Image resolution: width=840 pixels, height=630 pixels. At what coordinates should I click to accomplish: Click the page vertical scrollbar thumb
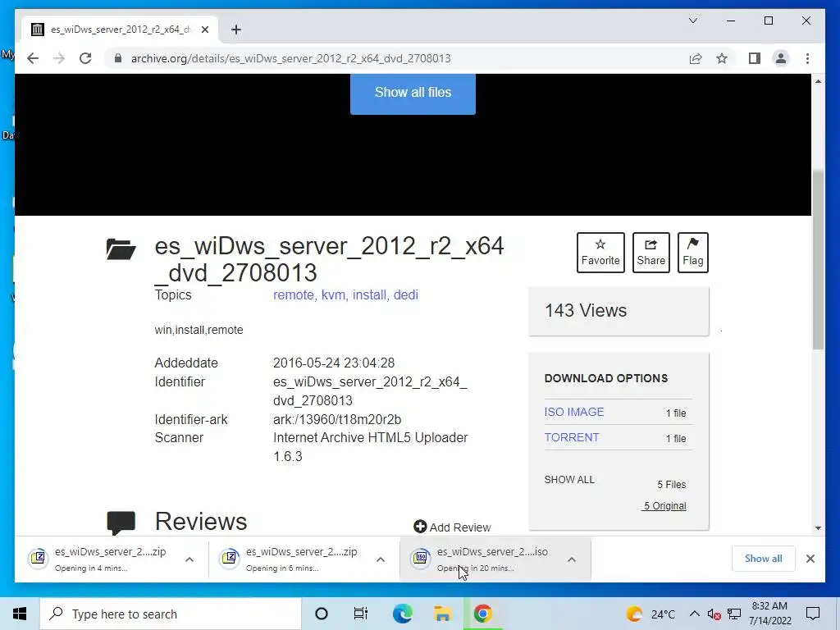[x=818, y=260]
